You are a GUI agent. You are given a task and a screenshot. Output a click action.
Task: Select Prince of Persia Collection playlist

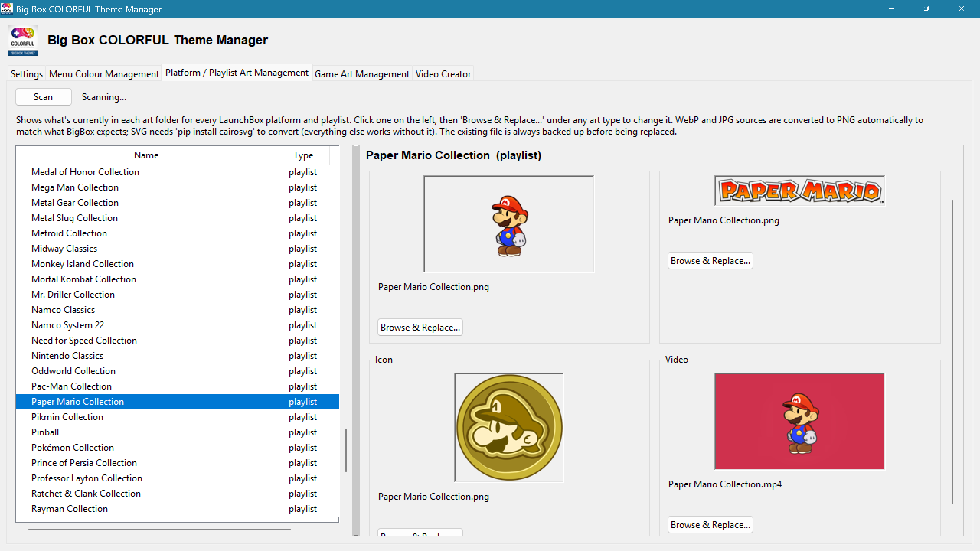(177, 463)
